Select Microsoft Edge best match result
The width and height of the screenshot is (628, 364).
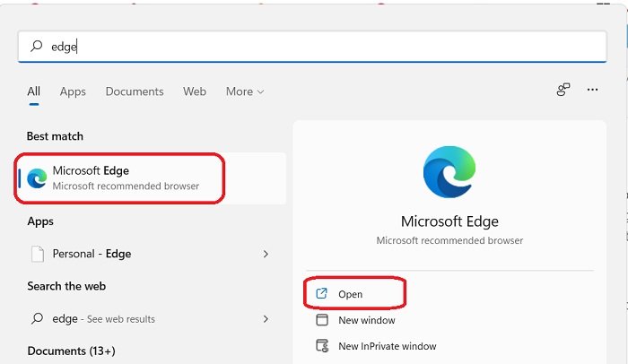[152, 178]
